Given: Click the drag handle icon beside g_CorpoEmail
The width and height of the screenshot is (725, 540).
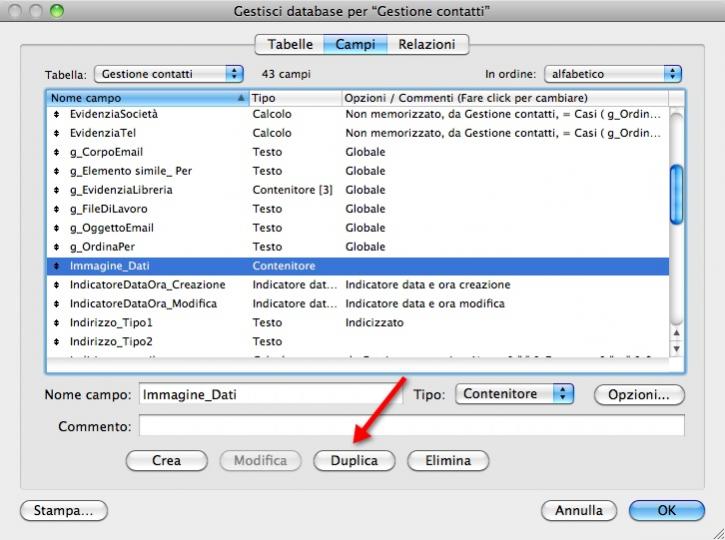Looking at the screenshot, I should click(57, 152).
